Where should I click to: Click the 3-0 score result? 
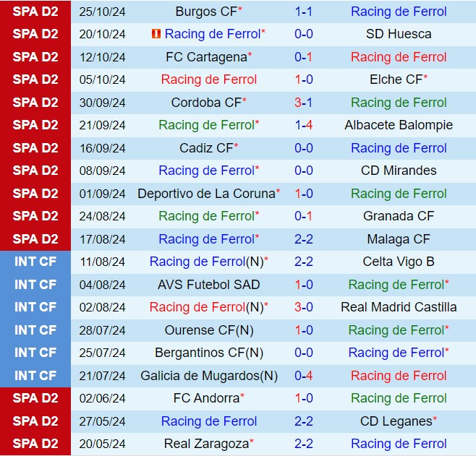(x=303, y=307)
